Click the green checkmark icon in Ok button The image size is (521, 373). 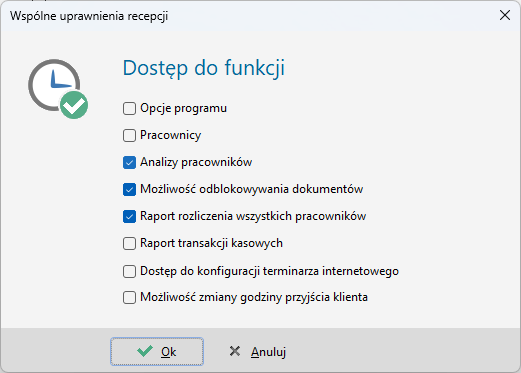click(145, 351)
